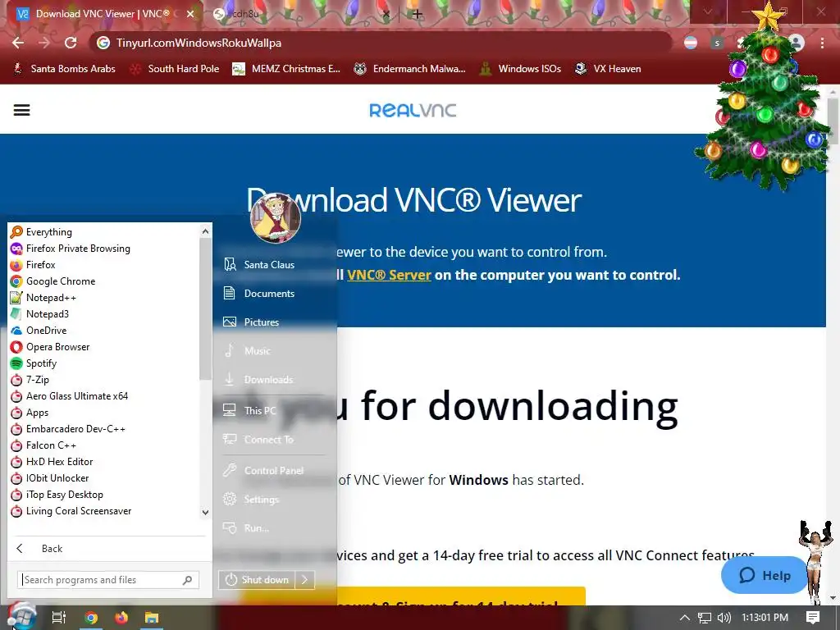Open Notepad3 from programs list
The width and height of the screenshot is (840, 630).
pos(40,314)
